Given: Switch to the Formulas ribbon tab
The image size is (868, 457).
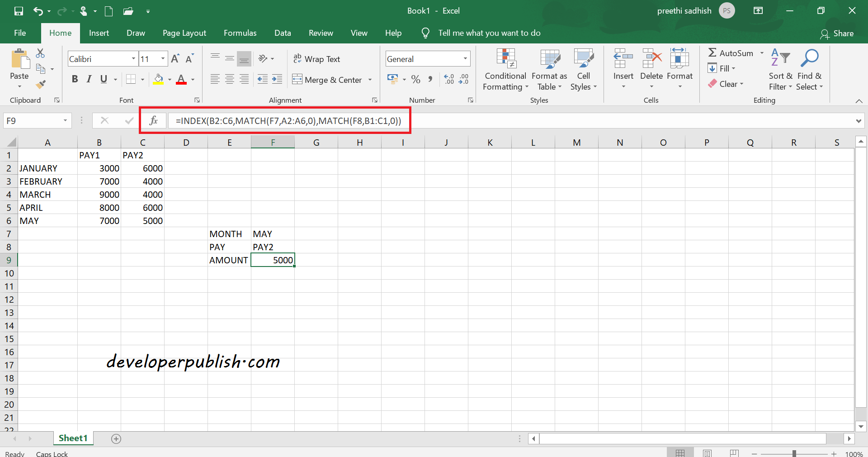Looking at the screenshot, I should [x=240, y=33].
